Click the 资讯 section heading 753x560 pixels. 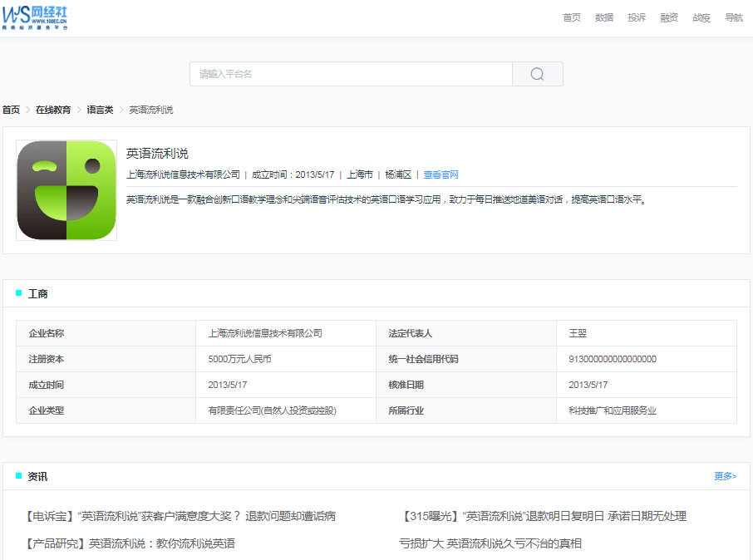pyautogui.click(x=38, y=476)
